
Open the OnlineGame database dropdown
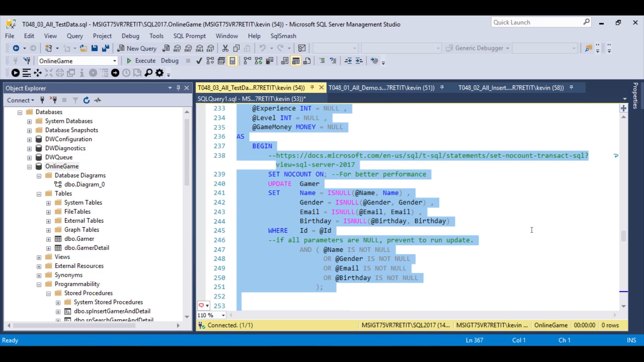(x=115, y=61)
